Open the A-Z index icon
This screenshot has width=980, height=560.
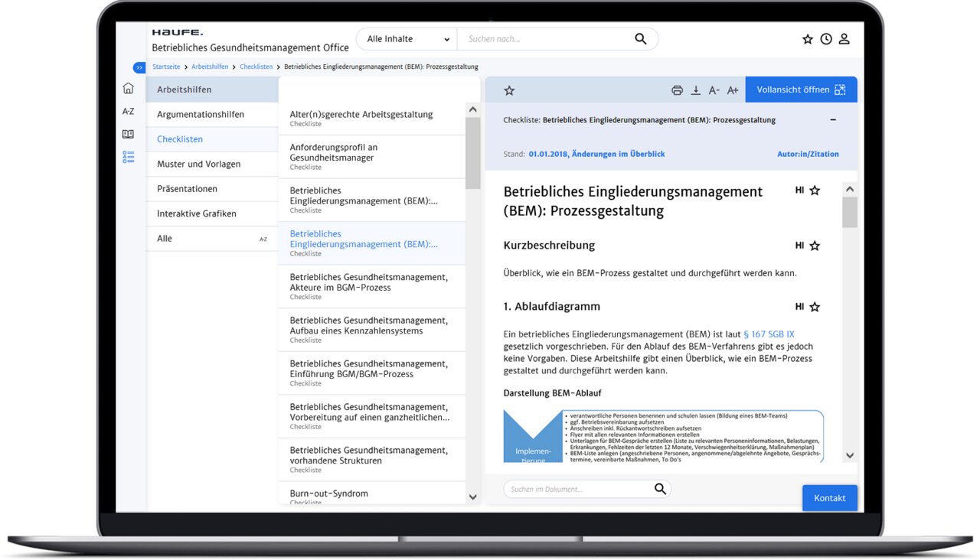[x=128, y=112]
